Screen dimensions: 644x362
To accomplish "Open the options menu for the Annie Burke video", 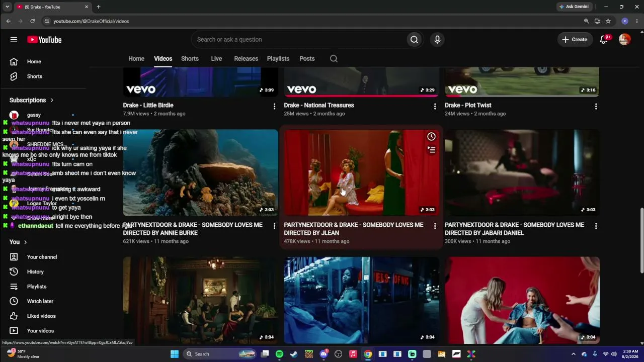I will [x=274, y=226].
